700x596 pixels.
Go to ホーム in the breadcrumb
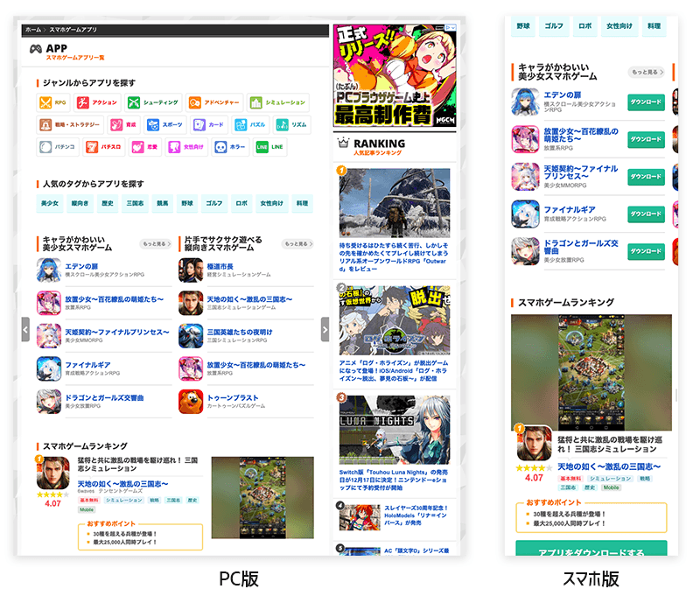33,30
